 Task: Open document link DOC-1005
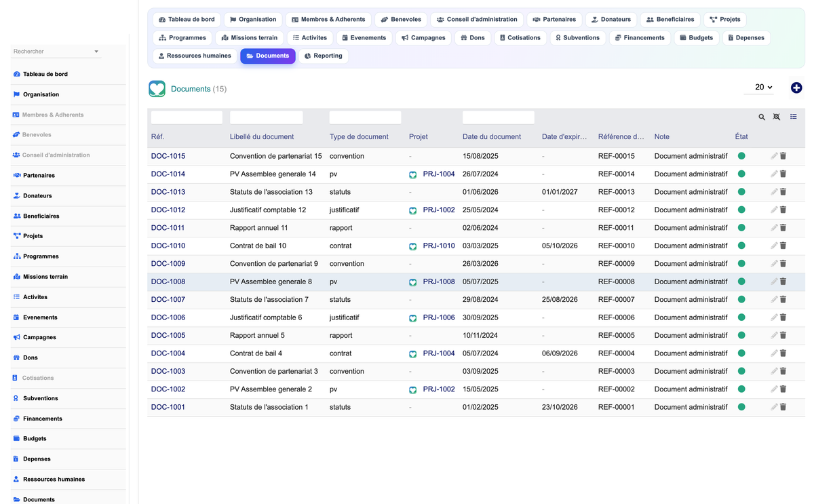pyautogui.click(x=168, y=336)
